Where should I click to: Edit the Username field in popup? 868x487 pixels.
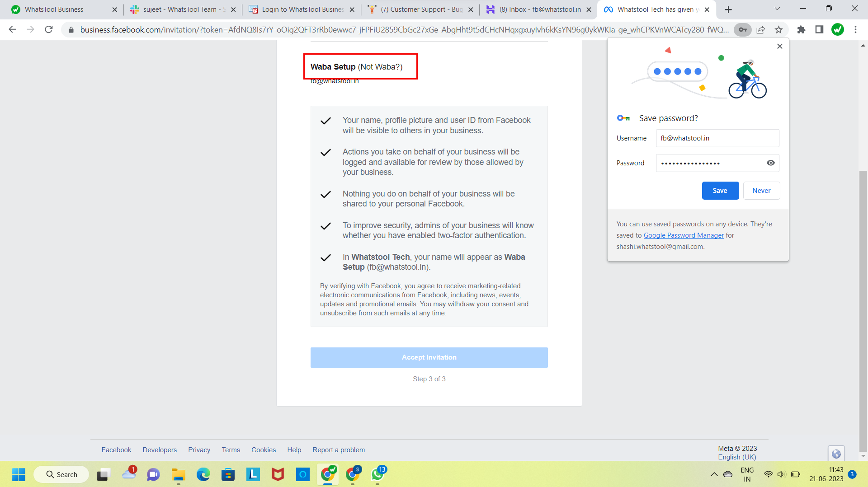[x=717, y=138]
